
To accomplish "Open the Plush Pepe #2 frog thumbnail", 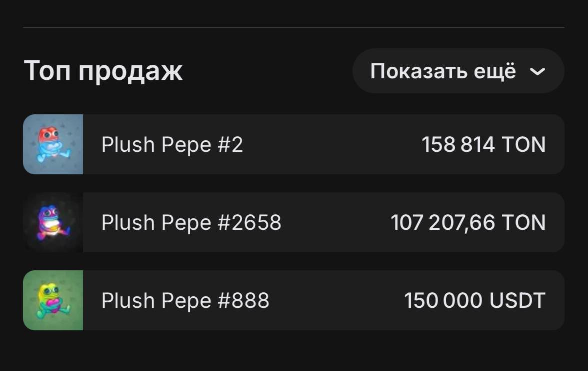I will (x=53, y=144).
